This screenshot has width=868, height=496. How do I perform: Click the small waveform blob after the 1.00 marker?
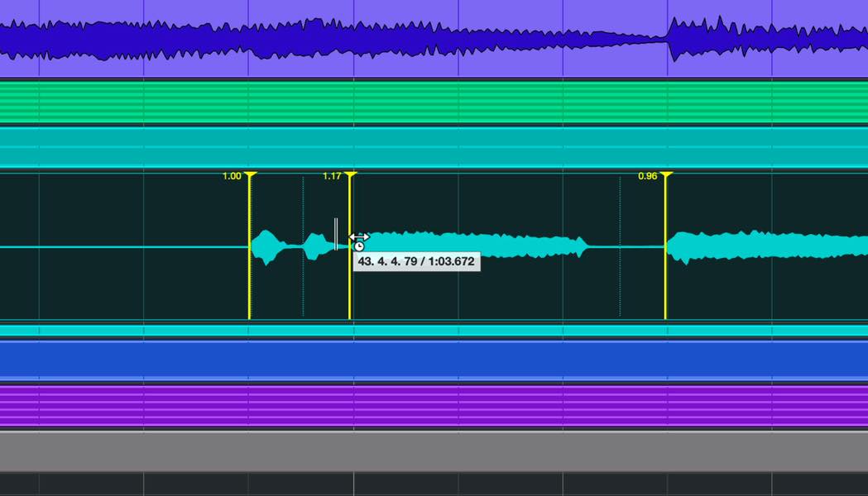pyautogui.click(x=268, y=247)
